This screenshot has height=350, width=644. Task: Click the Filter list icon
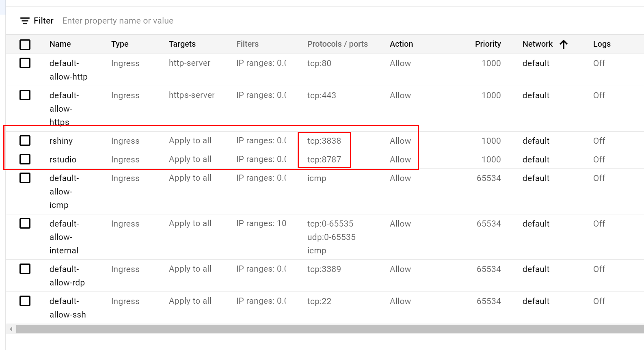(x=25, y=21)
